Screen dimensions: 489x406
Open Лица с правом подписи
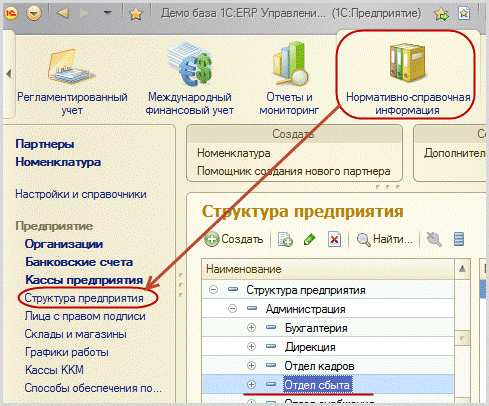(85, 316)
